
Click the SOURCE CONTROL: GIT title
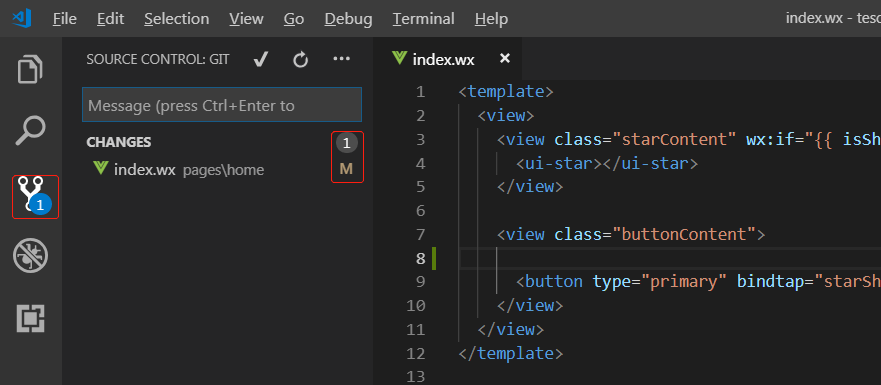(x=158, y=59)
